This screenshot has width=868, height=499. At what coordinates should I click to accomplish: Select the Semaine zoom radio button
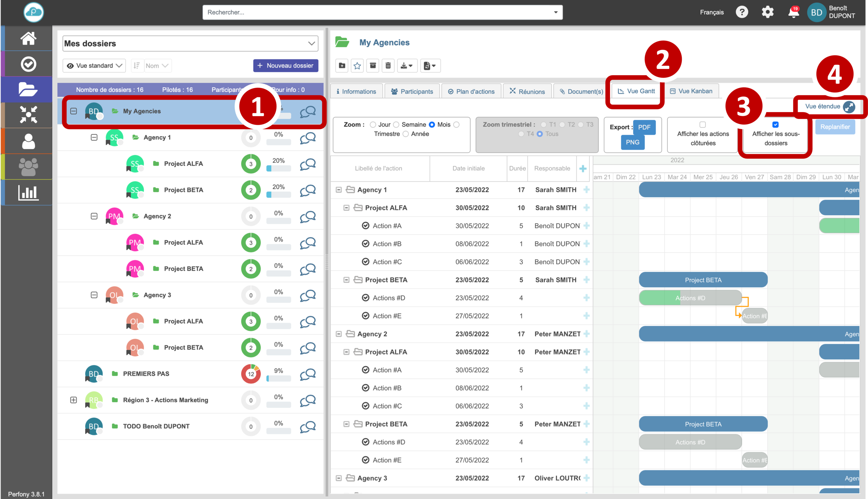pos(396,125)
